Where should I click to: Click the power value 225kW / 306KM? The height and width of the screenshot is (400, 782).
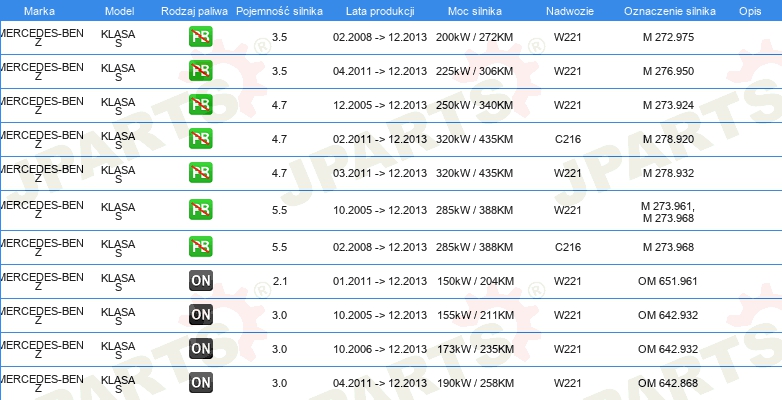click(474, 71)
